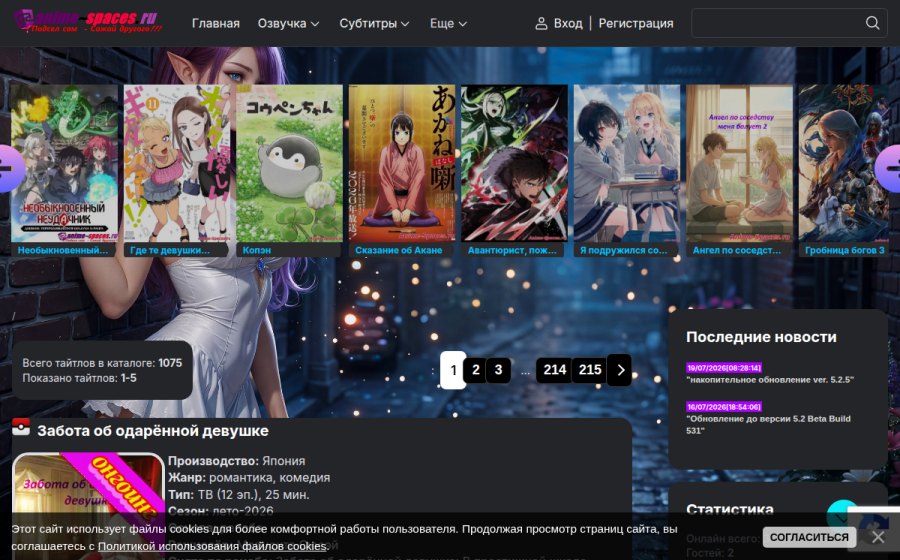Image resolution: width=900 pixels, height=560 pixels.
Task: Click the СОГЛАСИТЬСЯ cookie button
Action: tap(809, 537)
